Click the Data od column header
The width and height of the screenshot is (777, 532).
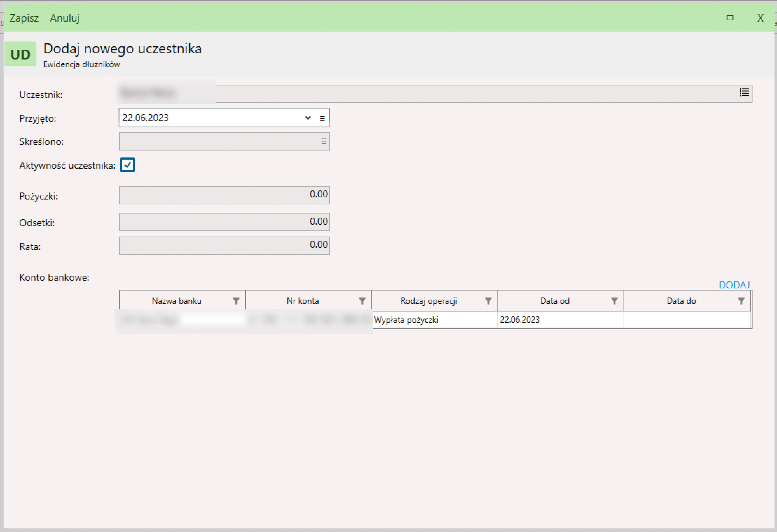[561, 301]
